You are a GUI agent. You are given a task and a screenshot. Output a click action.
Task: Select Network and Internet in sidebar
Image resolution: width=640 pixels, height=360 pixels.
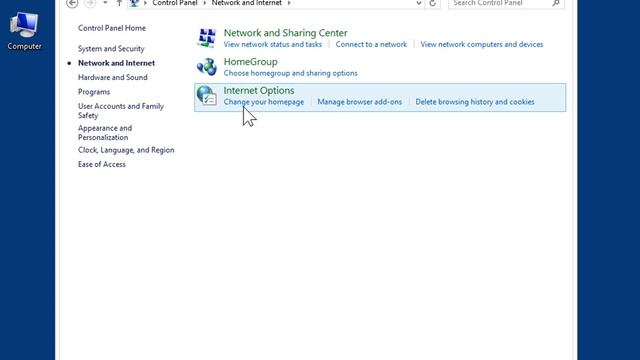coord(116,63)
